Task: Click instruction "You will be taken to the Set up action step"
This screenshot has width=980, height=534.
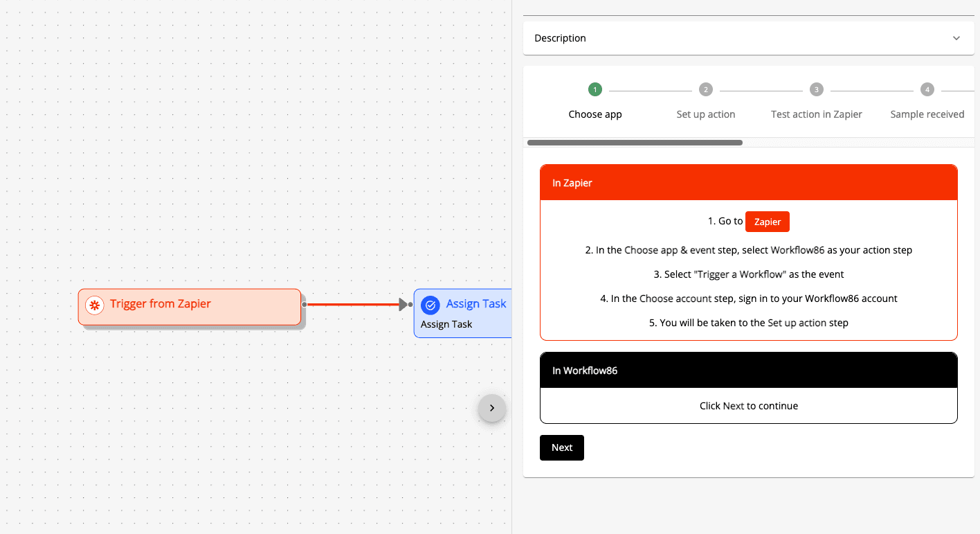Action: click(749, 323)
